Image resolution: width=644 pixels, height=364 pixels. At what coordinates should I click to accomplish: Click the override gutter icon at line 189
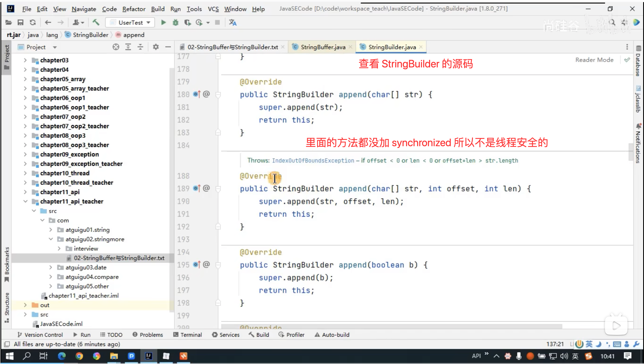click(196, 188)
